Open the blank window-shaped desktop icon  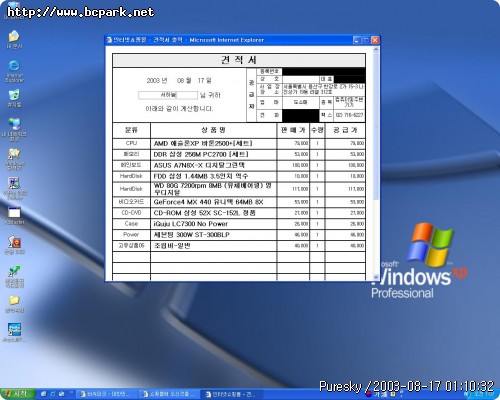14,215
